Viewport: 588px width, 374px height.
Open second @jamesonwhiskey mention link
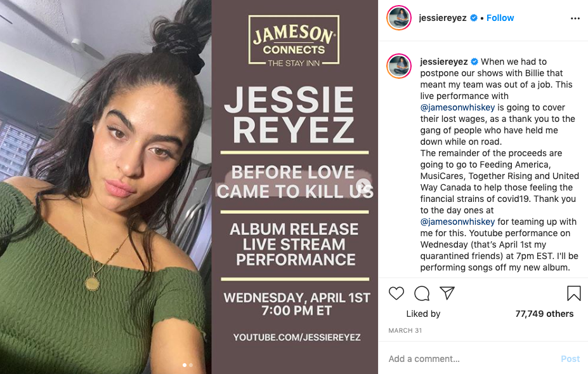pos(457,222)
